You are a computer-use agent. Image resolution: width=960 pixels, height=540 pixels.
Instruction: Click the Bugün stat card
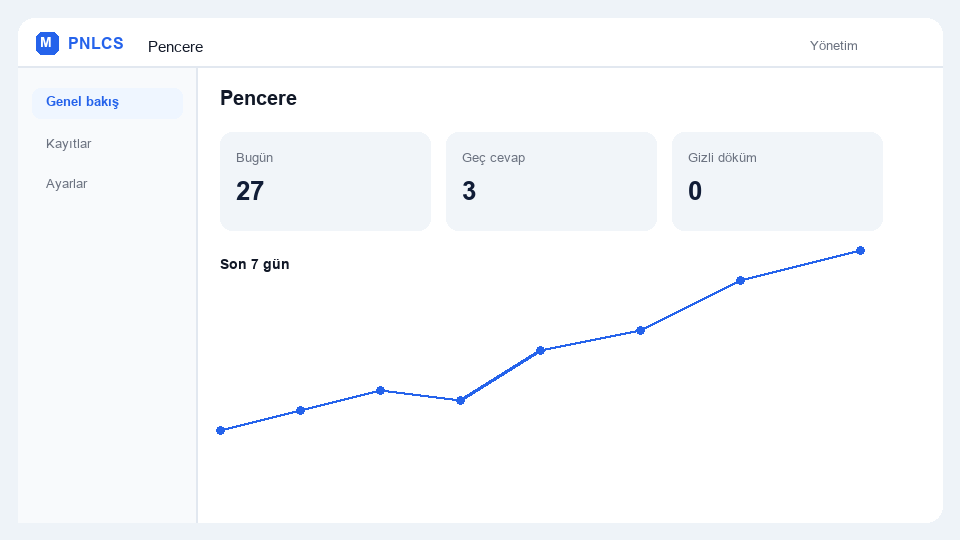point(325,181)
